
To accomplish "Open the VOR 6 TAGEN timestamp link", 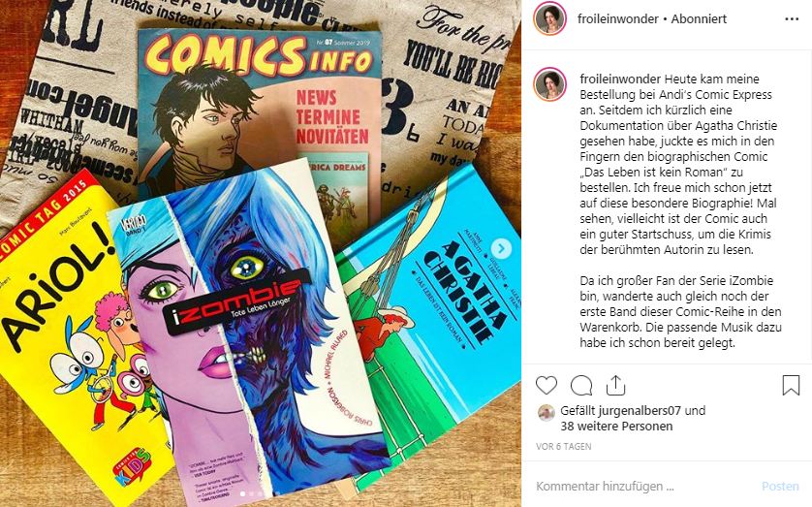I will [x=563, y=446].
